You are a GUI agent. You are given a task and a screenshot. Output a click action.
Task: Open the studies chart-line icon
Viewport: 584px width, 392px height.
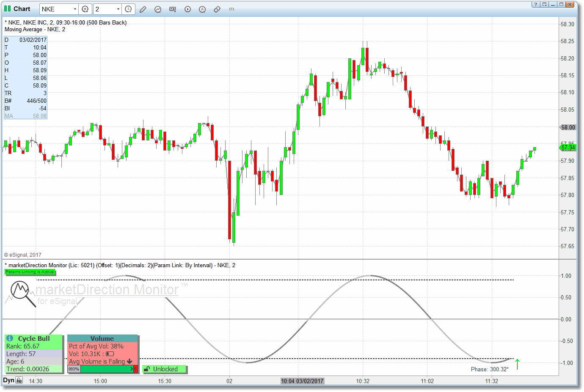tap(158, 9)
